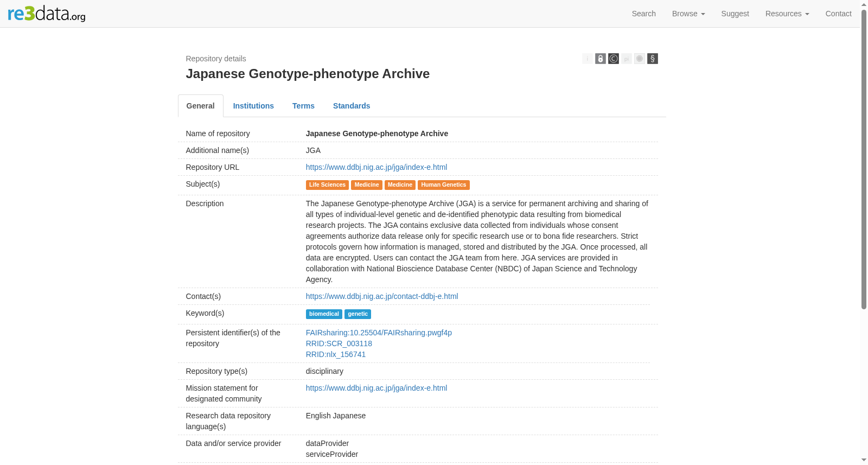The image size is (868, 465).
Task: Select the Standards tab
Action: 352,106
